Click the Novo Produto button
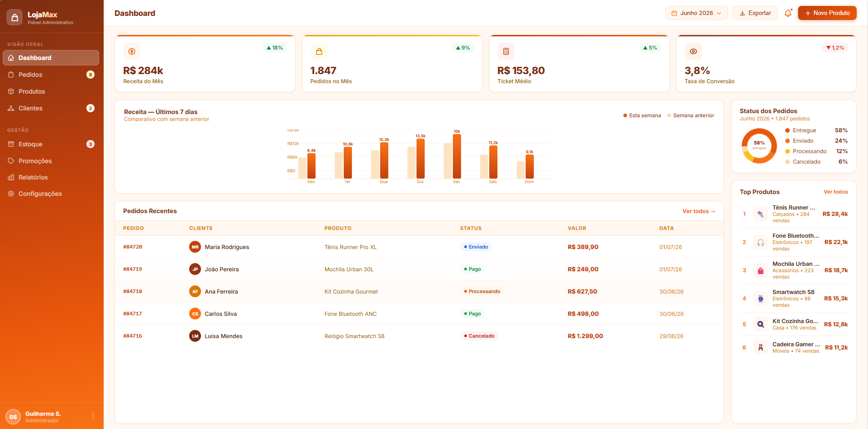 click(x=827, y=13)
